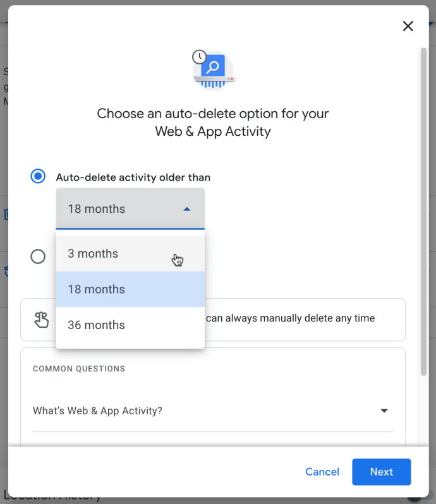
Task: Click the 'Auto-delete activity older than' label
Action: (133, 177)
